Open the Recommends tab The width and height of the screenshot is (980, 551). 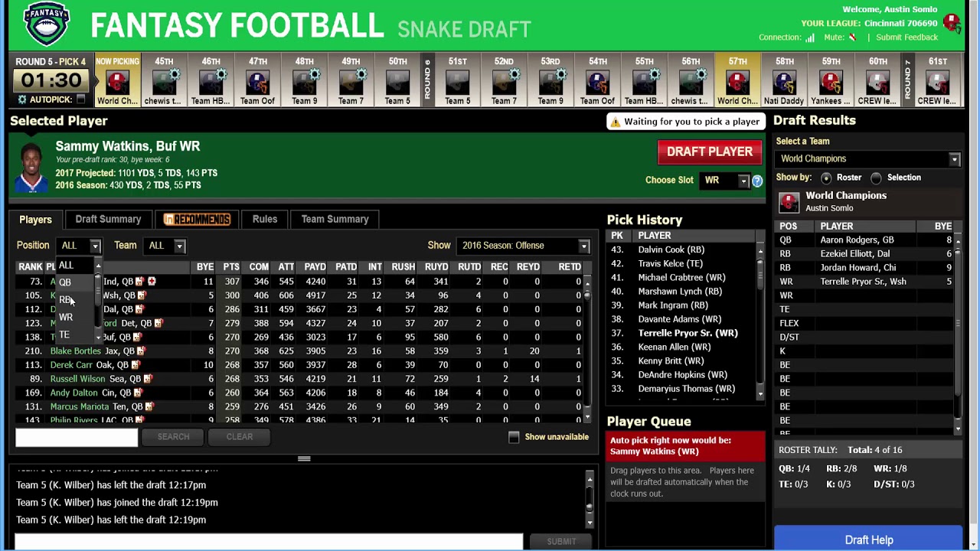coord(197,220)
